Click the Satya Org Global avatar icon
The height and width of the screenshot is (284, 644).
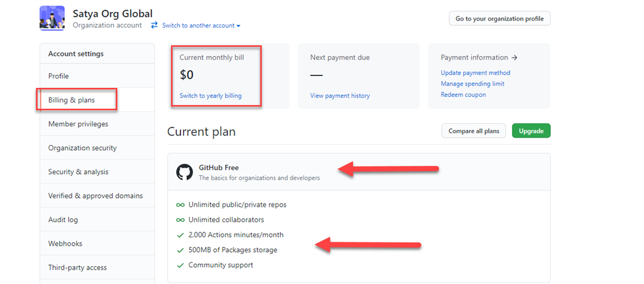52,18
